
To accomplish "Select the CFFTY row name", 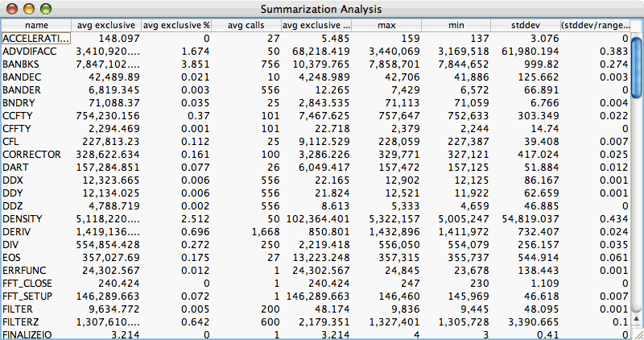I will coord(17,129).
